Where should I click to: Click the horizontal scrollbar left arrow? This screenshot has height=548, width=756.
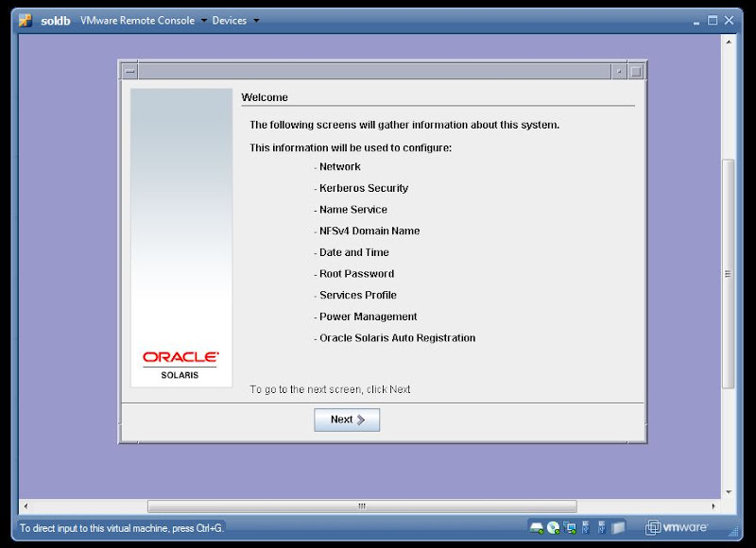click(x=26, y=506)
